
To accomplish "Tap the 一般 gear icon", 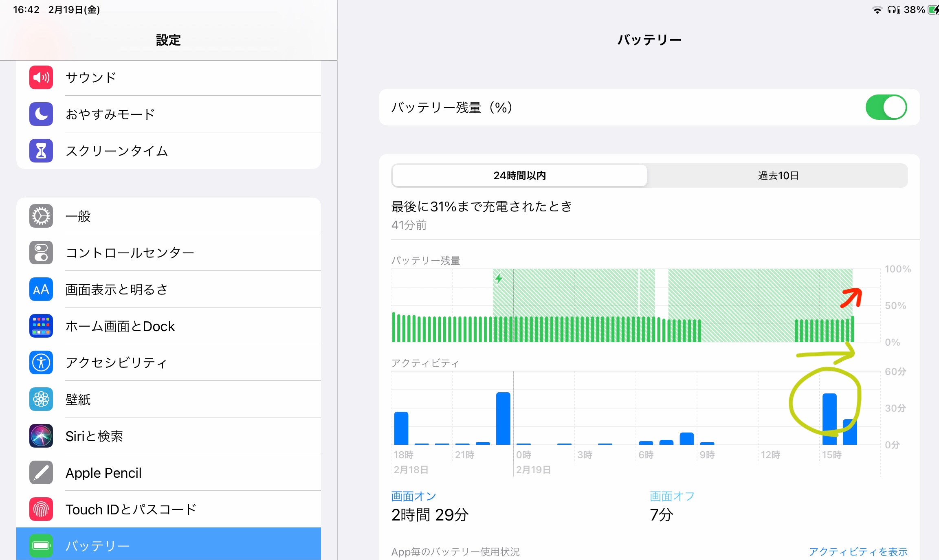I will click(41, 216).
